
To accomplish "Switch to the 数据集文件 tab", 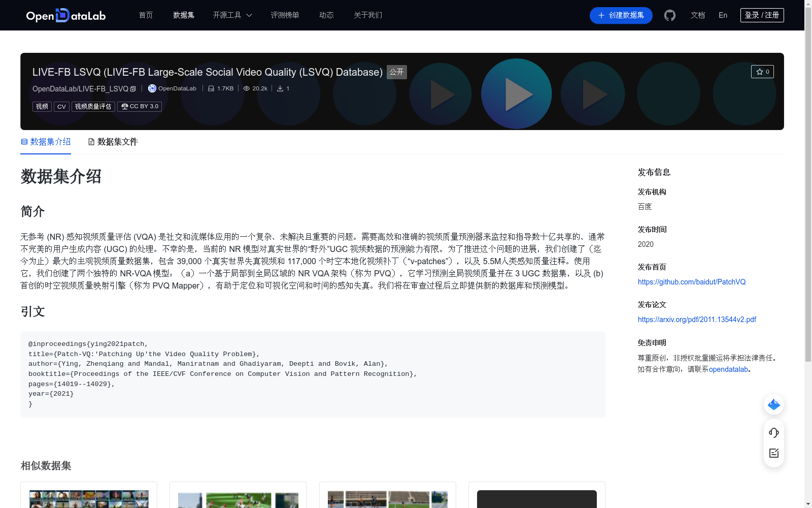I will (x=113, y=142).
